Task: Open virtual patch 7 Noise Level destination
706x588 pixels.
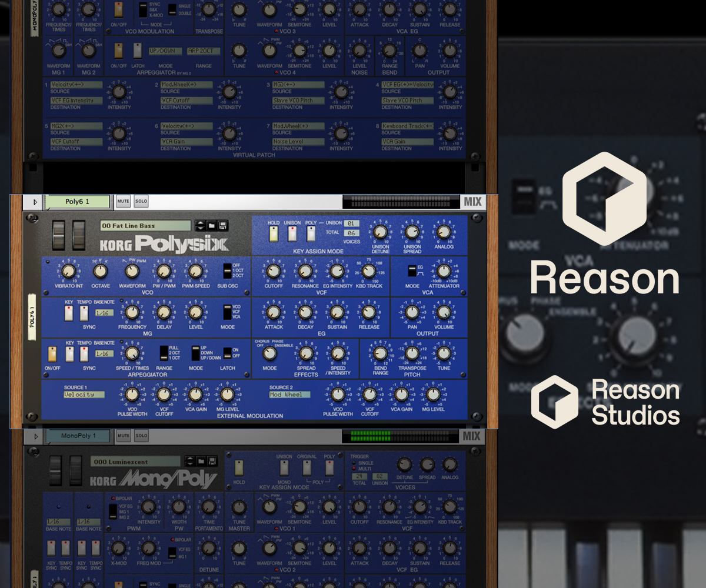Action: pyautogui.click(x=298, y=142)
